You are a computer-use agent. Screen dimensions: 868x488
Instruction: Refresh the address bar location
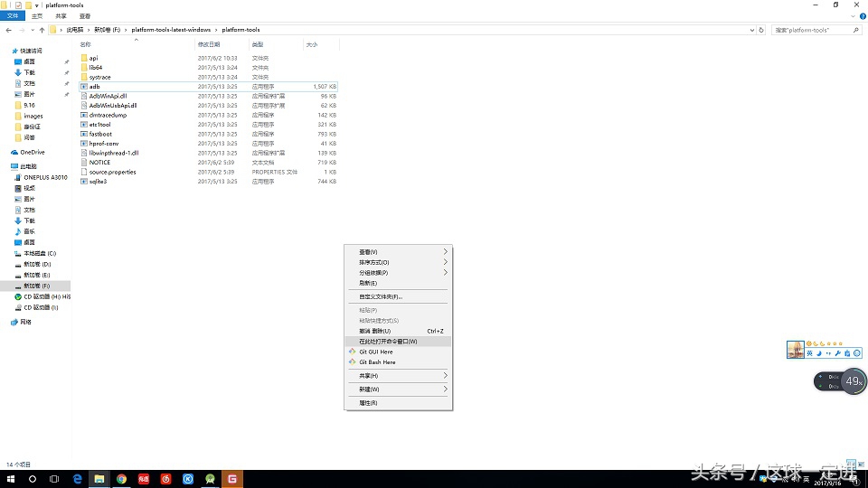[761, 30]
